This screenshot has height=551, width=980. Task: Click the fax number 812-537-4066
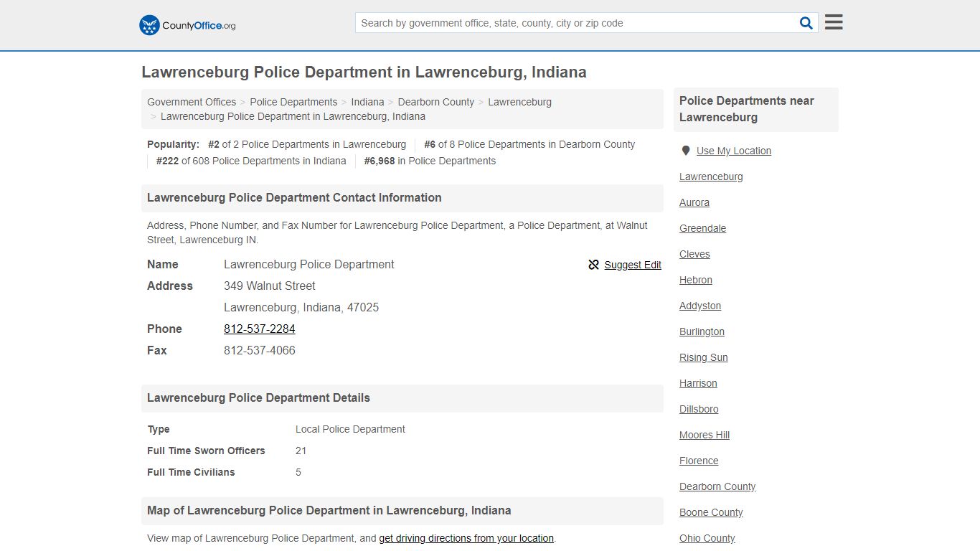(x=260, y=350)
